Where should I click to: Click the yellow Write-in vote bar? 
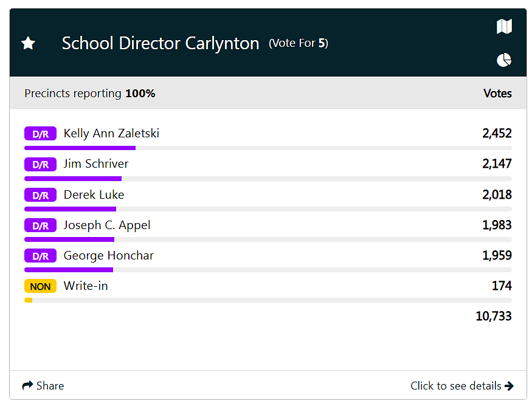28,300
